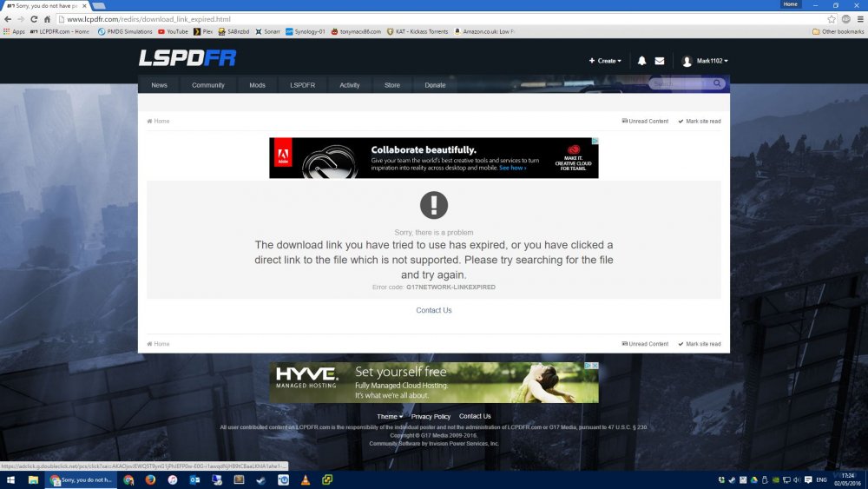Expand the Mark1102 user menu
This screenshot has height=489, width=868.
tap(705, 61)
